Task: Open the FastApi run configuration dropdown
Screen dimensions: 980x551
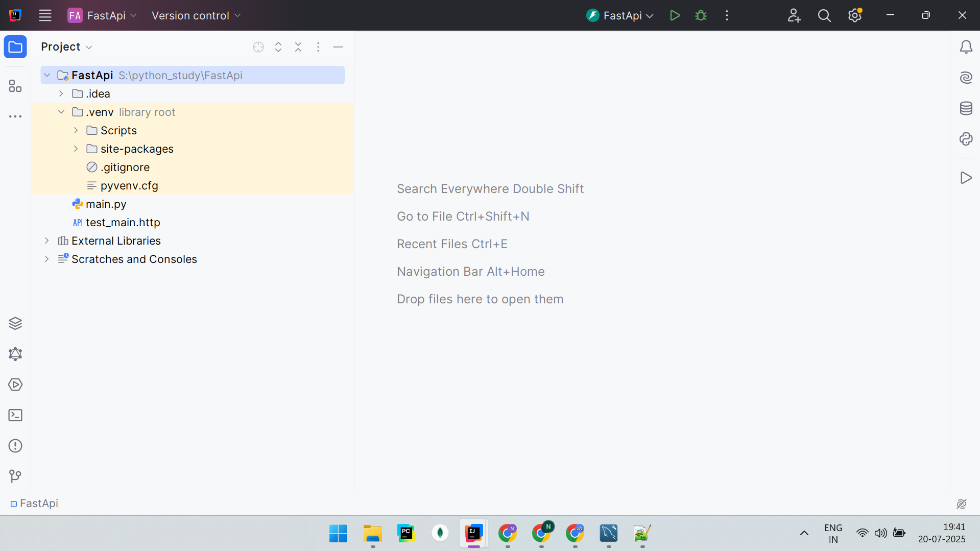Action: (x=620, y=15)
